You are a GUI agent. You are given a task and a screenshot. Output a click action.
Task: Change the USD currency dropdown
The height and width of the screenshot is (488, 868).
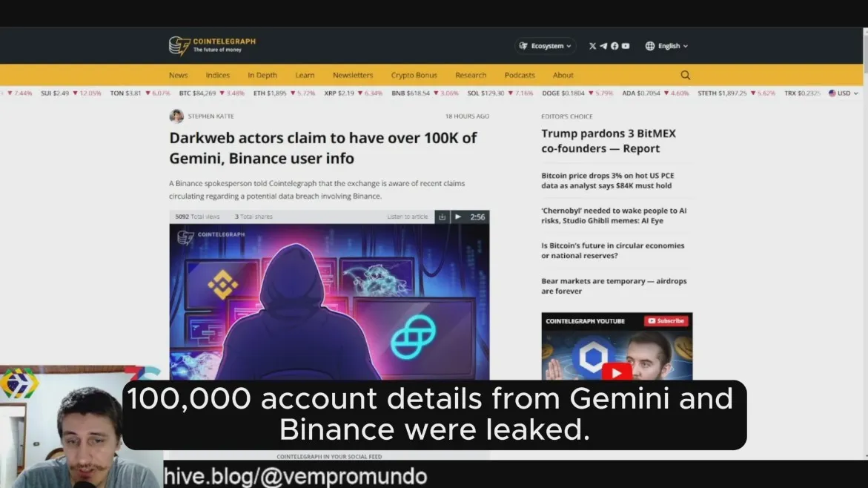[x=843, y=93]
